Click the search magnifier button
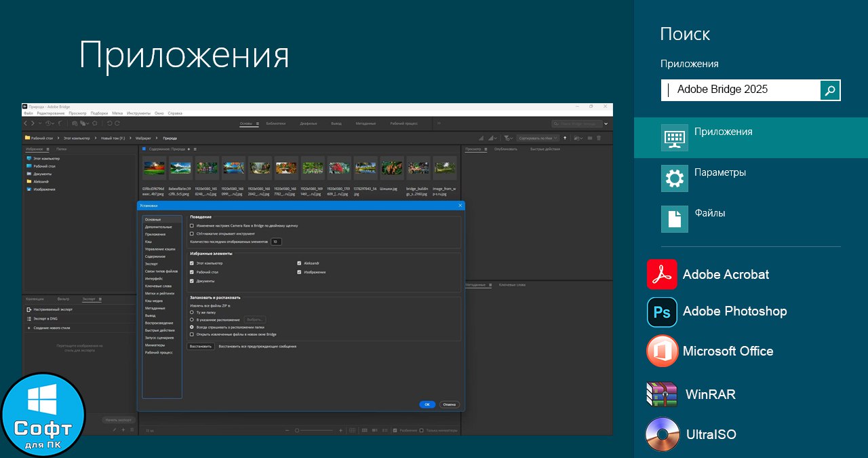Screen dimensions: 868x458 [830, 90]
